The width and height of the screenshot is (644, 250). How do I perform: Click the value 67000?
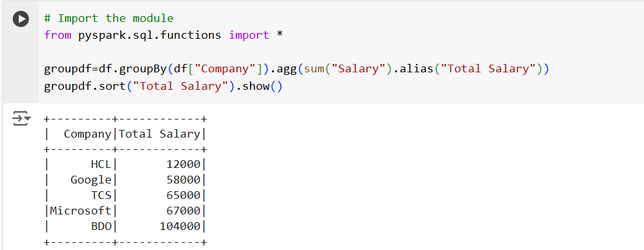click(x=183, y=211)
